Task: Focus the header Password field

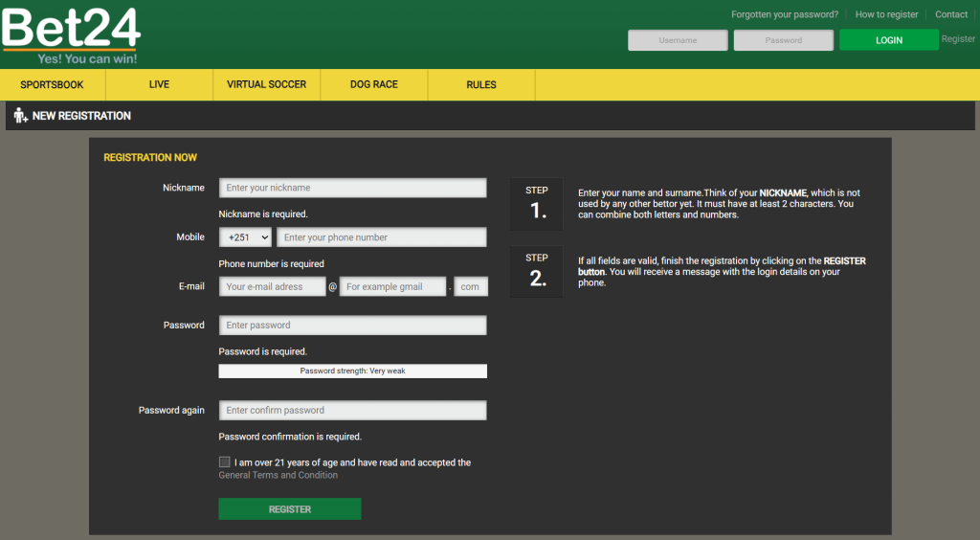Action: 784,40
